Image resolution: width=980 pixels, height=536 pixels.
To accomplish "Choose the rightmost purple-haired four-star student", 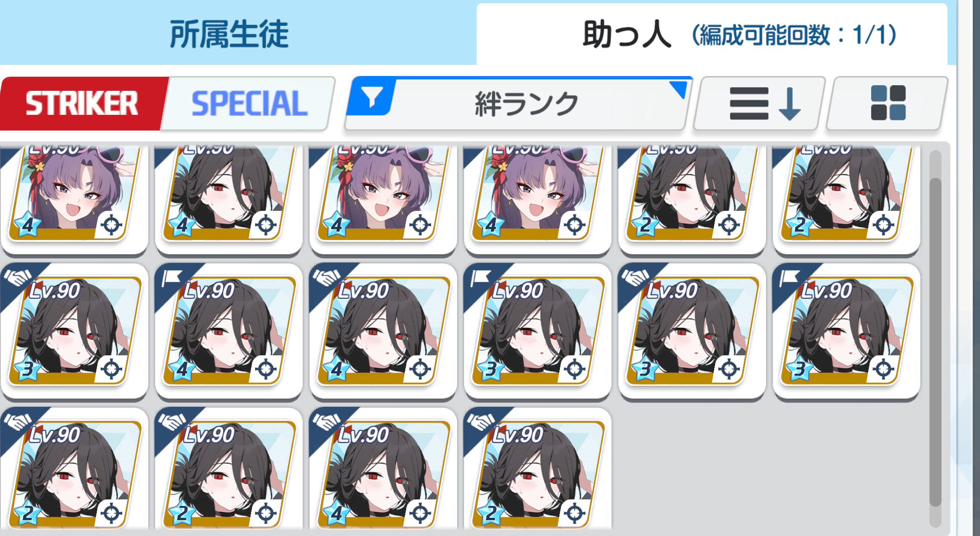I will (538, 199).
